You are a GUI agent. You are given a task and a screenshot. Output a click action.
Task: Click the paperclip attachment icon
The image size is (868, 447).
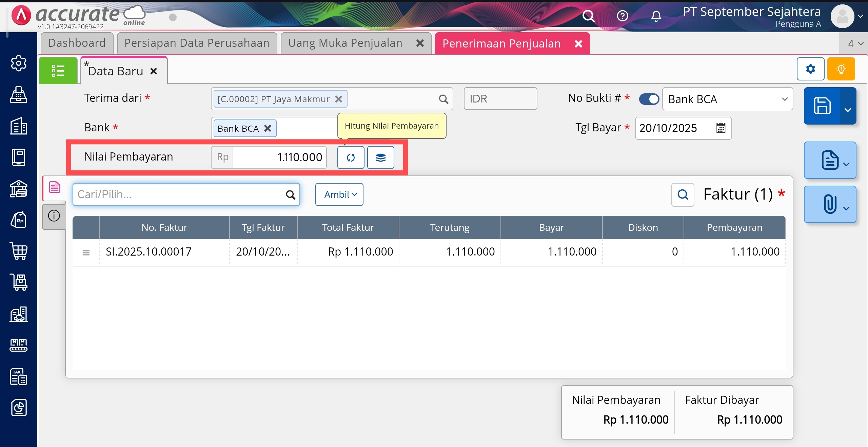pyautogui.click(x=829, y=204)
